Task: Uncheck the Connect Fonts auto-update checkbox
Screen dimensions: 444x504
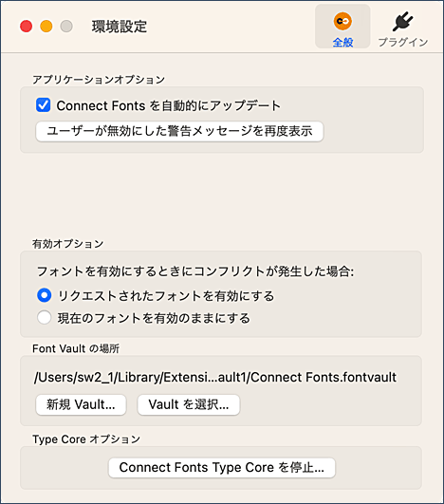Action: click(x=43, y=105)
